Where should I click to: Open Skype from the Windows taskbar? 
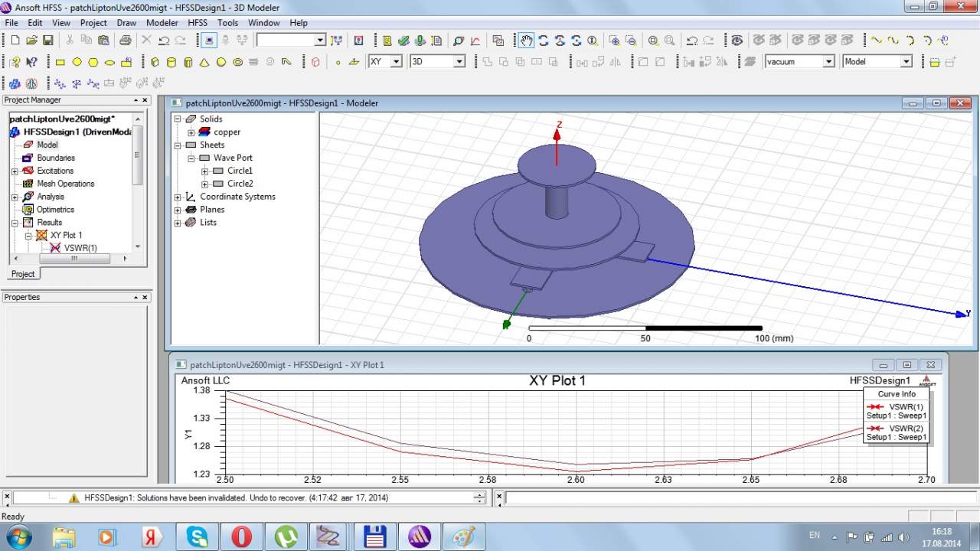[x=198, y=536]
